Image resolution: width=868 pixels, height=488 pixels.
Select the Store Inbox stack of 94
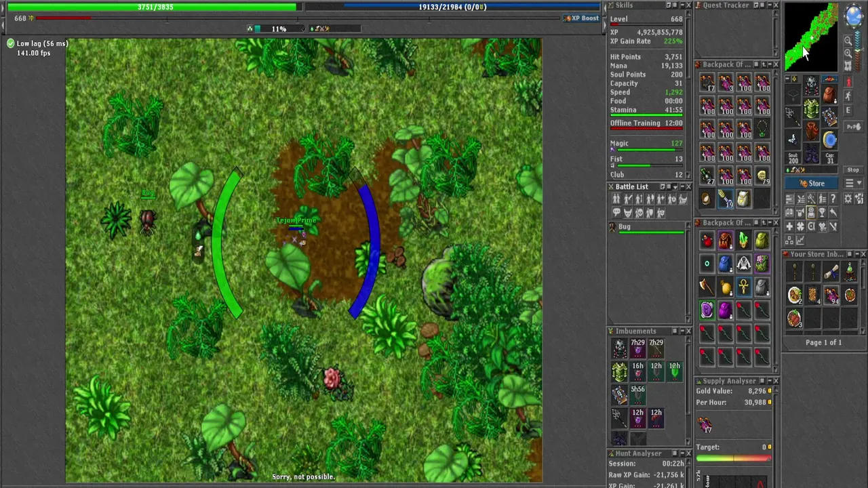click(x=831, y=296)
